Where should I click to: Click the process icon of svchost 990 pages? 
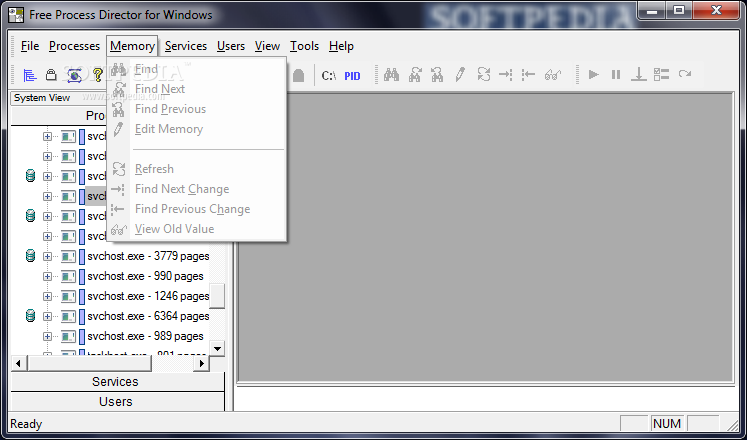pos(68,276)
